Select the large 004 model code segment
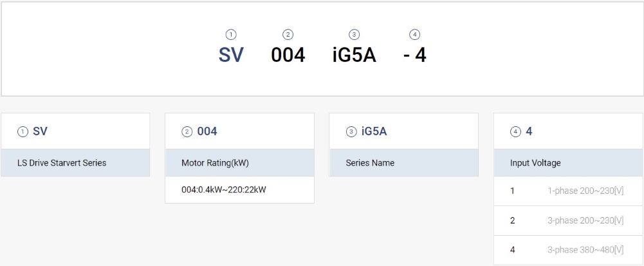The height and width of the screenshot is (266, 644). click(288, 55)
